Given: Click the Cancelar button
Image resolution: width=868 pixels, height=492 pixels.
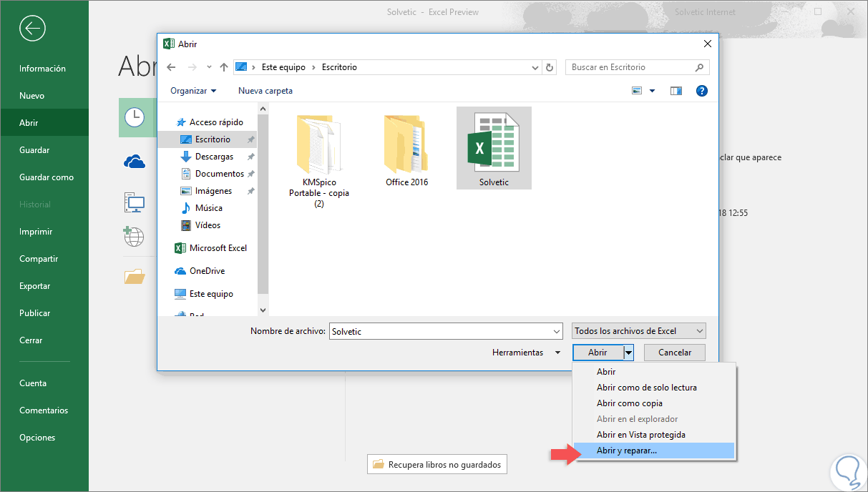Looking at the screenshot, I should point(675,353).
